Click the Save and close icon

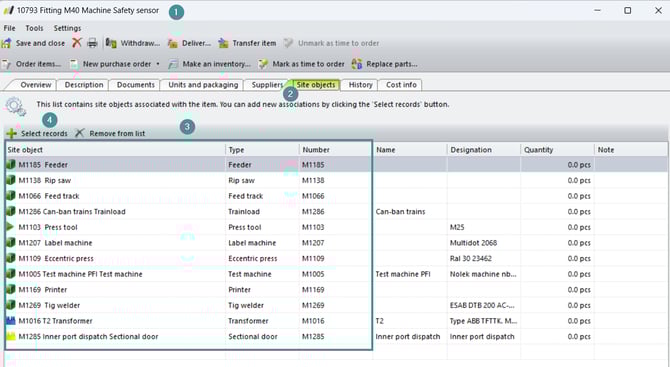[x=6, y=43]
